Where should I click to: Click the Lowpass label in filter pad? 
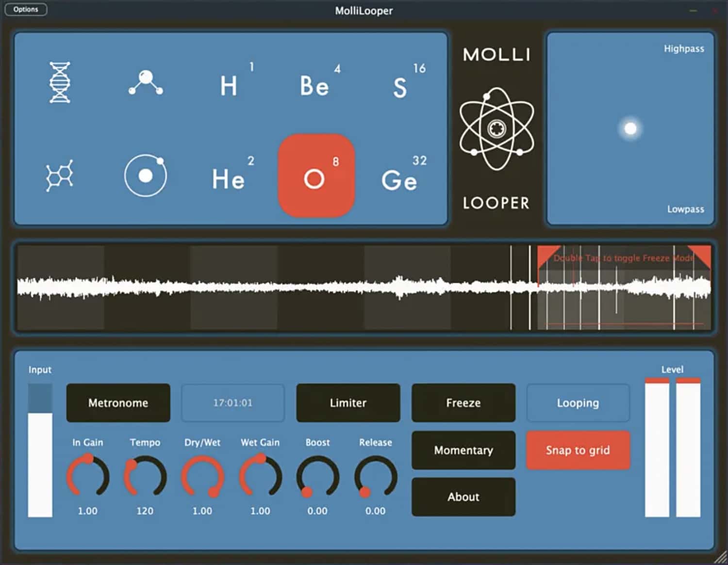click(x=685, y=209)
